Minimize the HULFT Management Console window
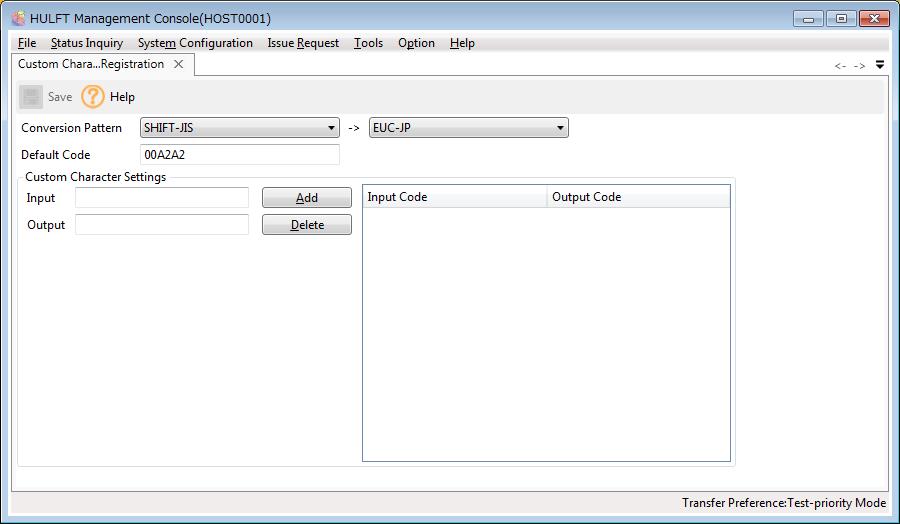 pos(808,19)
